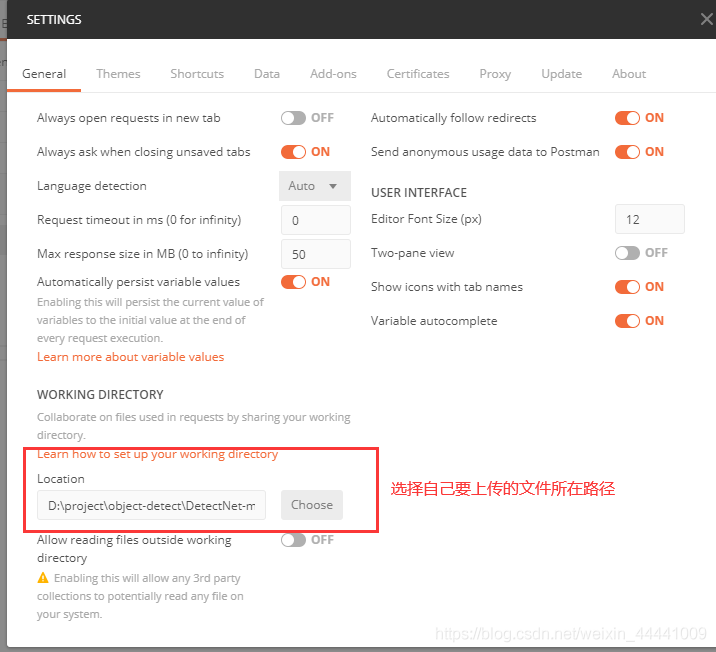Disable automatically persist variable values
This screenshot has width=716, height=652.
(x=293, y=282)
